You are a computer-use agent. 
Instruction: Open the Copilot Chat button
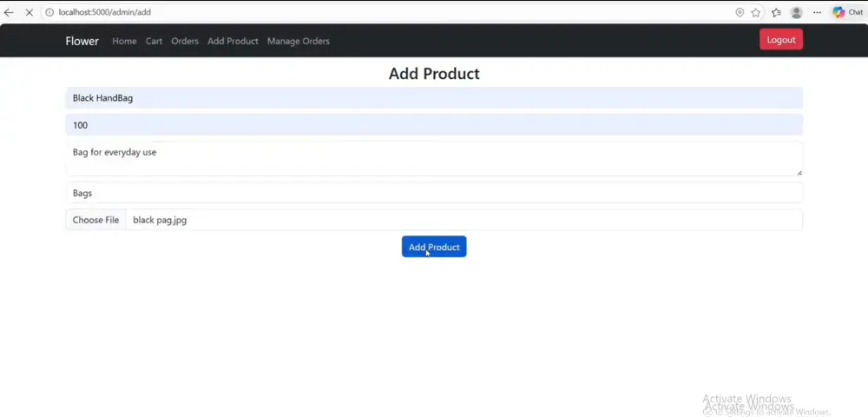click(848, 12)
